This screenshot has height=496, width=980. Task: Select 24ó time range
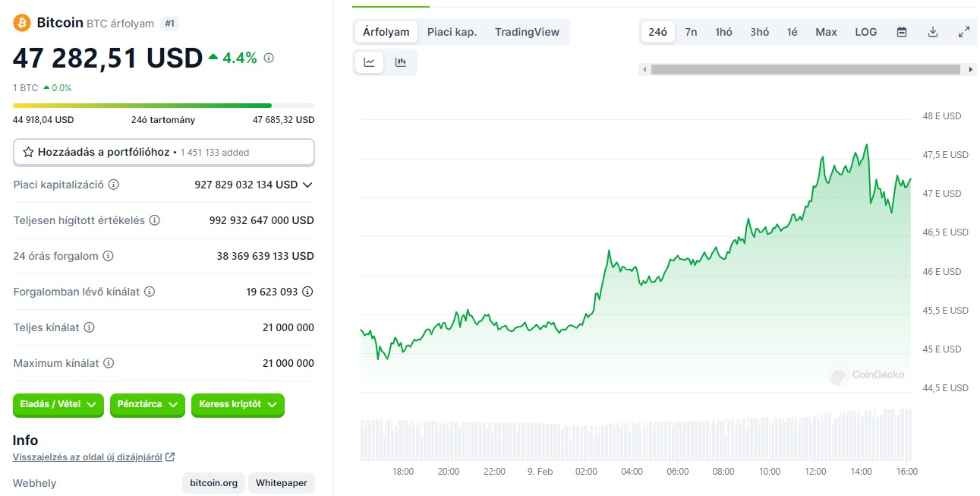[x=657, y=32]
